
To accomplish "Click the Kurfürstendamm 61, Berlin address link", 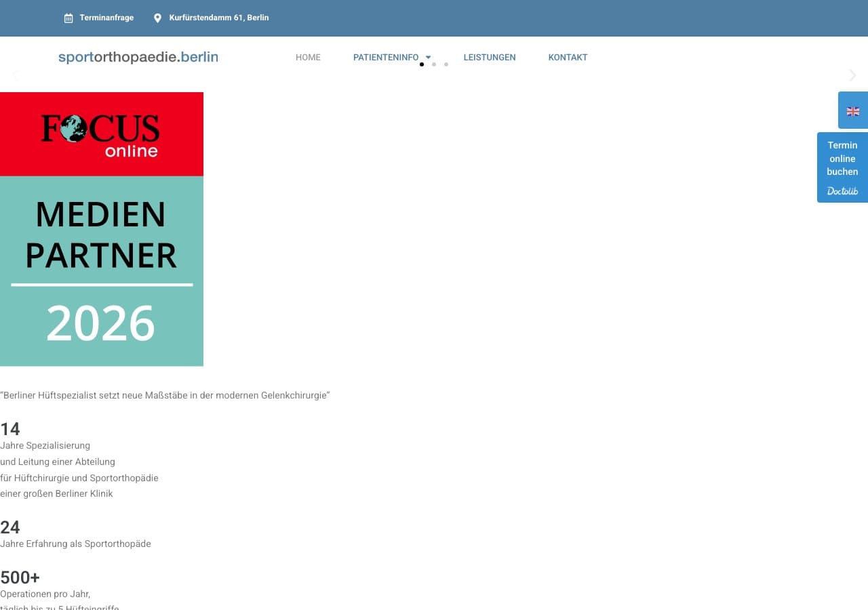I will point(219,18).
